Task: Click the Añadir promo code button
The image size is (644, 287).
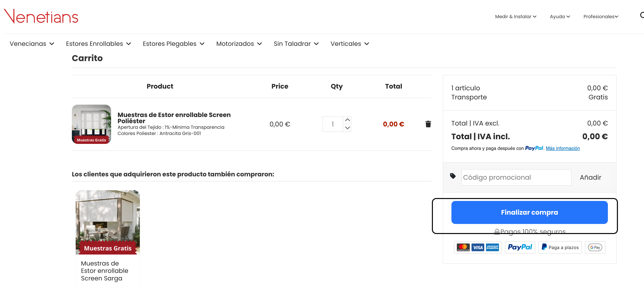Action: point(590,177)
